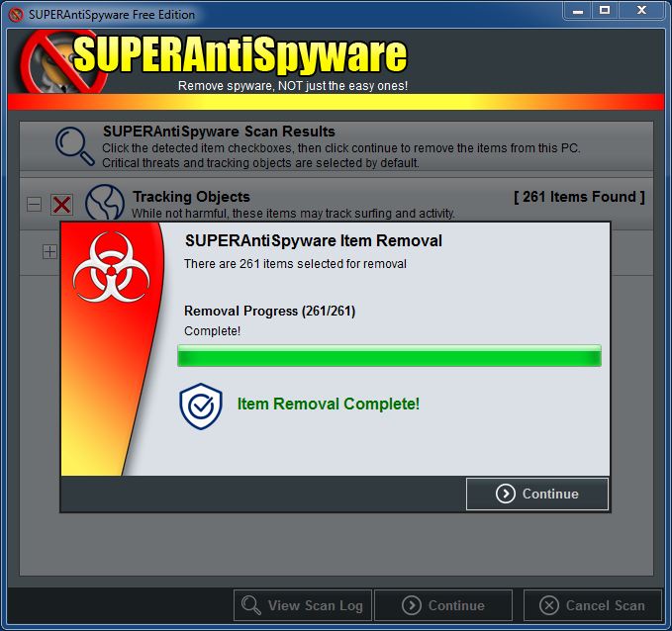
Task: Click the 'Tracking Objects' heading
Action: (191, 197)
